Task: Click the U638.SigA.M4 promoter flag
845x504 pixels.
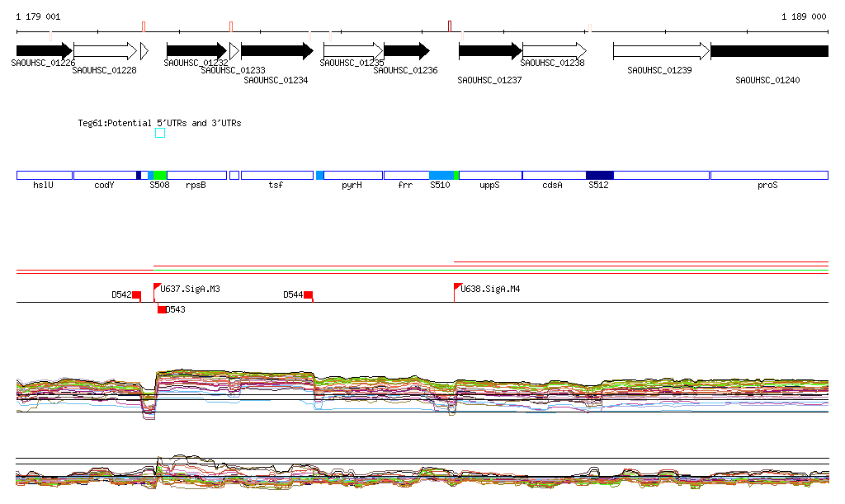Action: 457,287
